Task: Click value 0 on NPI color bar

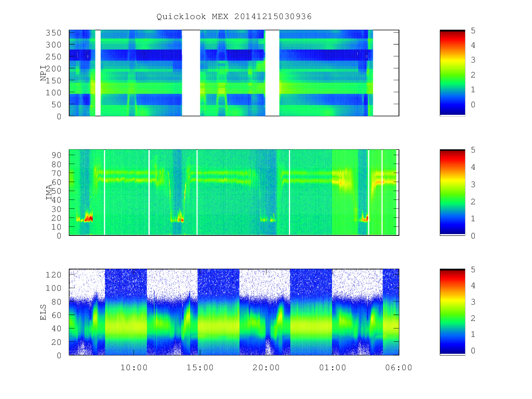Action: (473, 105)
